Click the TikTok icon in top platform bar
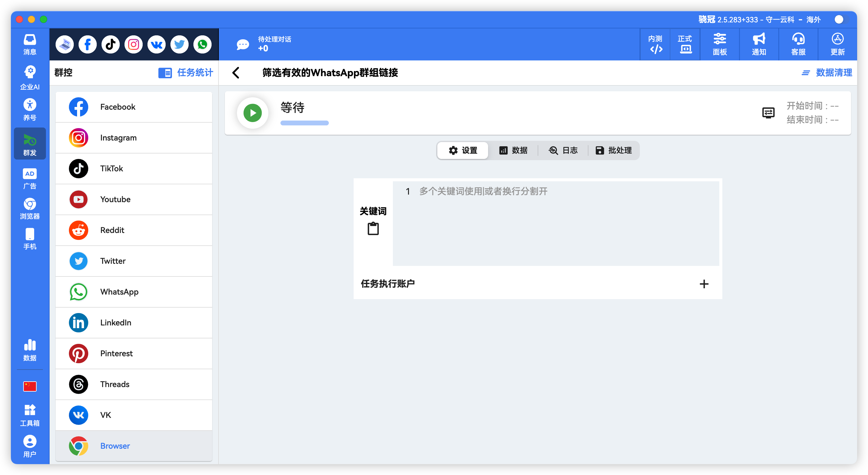Image resolution: width=868 pixels, height=475 pixels. pyautogui.click(x=111, y=44)
